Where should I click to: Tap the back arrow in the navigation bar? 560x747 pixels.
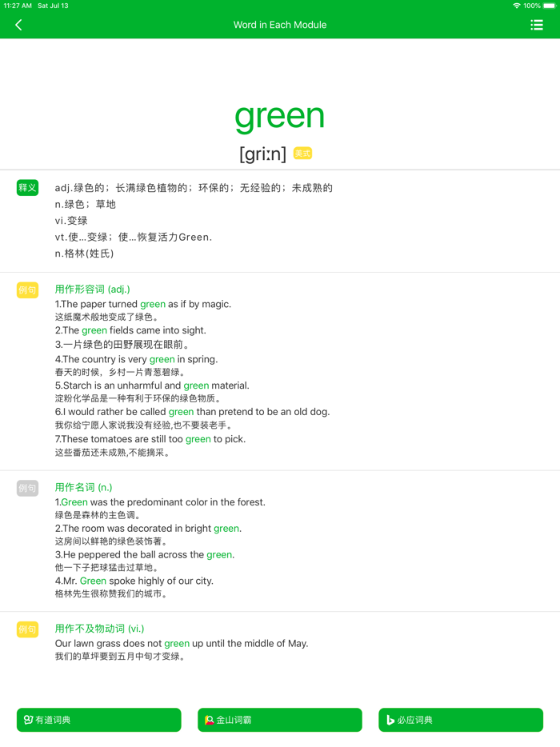click(18, 25)
